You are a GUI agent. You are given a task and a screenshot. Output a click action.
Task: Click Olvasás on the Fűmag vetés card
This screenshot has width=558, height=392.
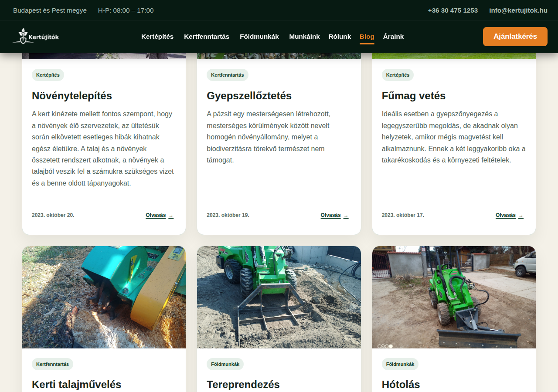(x=510, y=215)
